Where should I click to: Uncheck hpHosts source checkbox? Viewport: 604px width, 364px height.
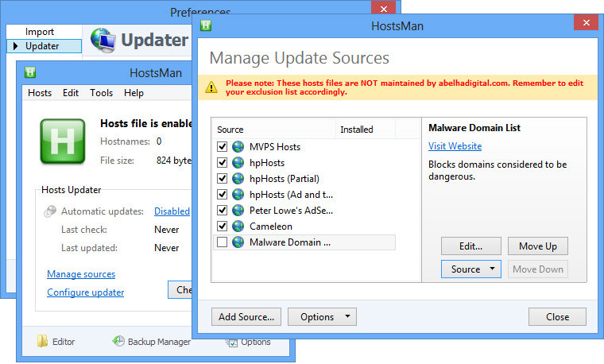[222, 163]
